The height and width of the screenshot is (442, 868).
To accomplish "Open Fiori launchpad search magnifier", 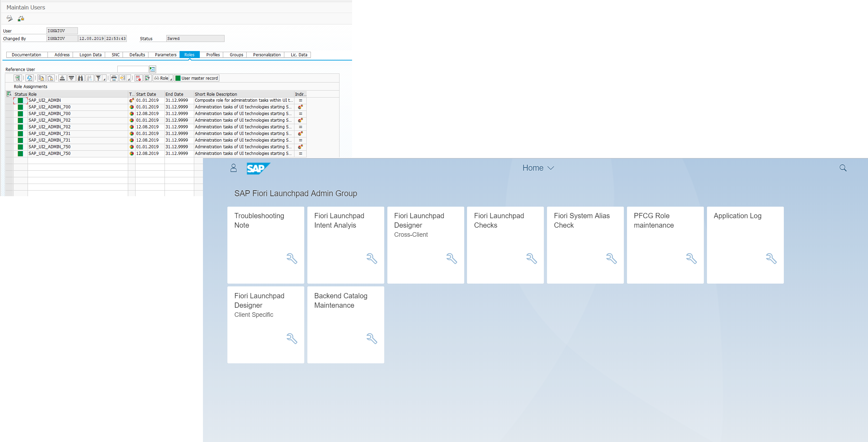I will [x=843, y=168].
